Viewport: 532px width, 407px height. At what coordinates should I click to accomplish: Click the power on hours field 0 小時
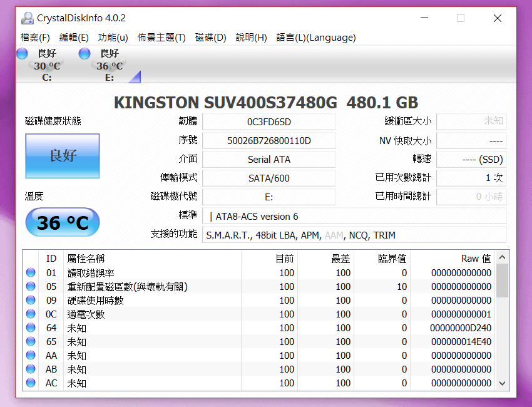click(472, 197)
